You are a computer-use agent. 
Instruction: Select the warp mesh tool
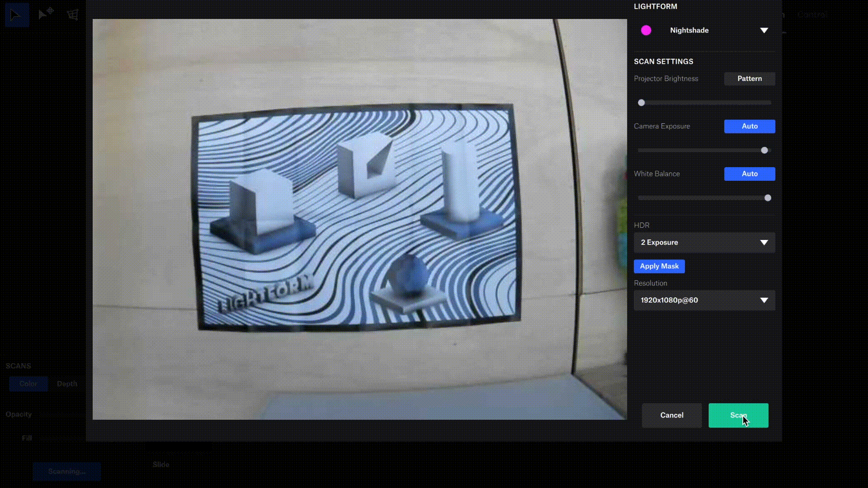(73, 14)
